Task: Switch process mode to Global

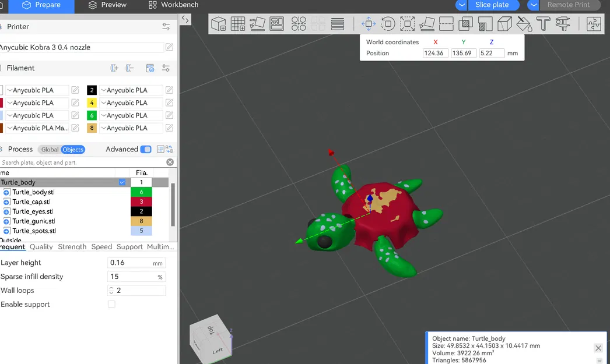Action: pyautogui.click(x=50, y=150)
